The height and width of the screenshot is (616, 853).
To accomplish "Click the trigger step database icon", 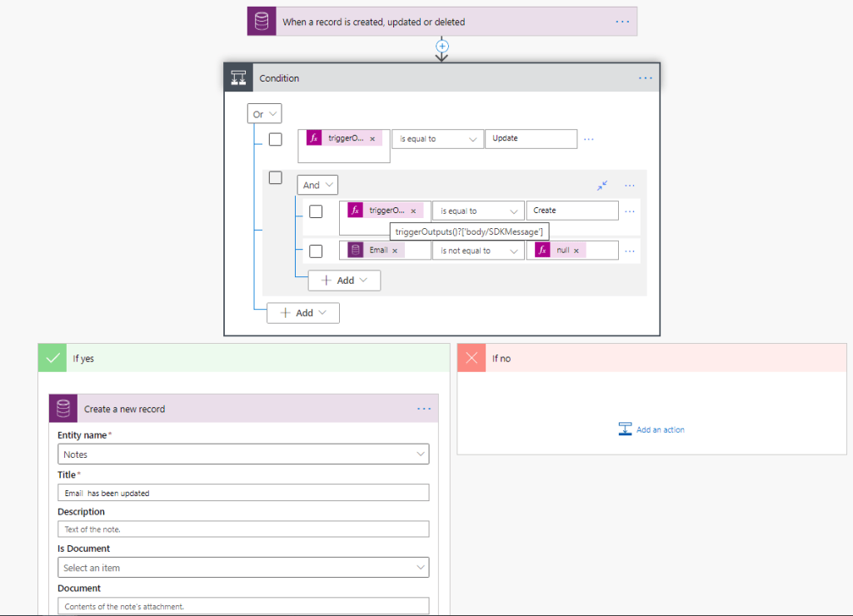I will tap(262, 22).
